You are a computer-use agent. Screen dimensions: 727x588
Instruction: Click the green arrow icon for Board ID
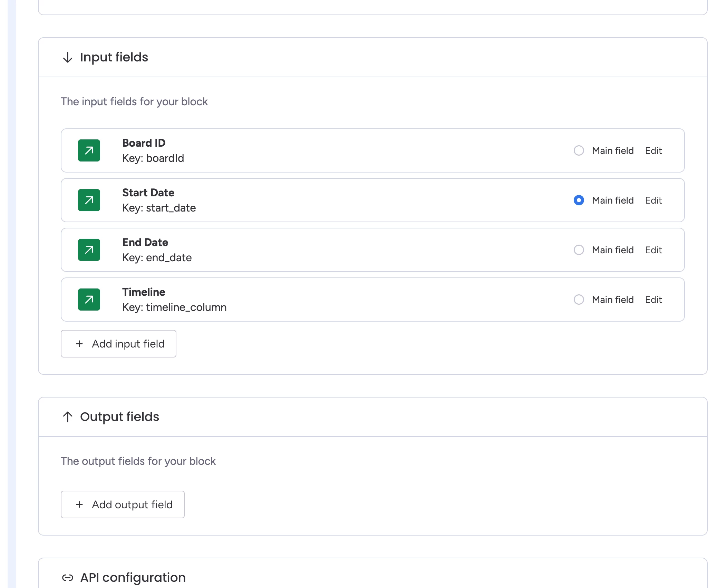[89, 150]
